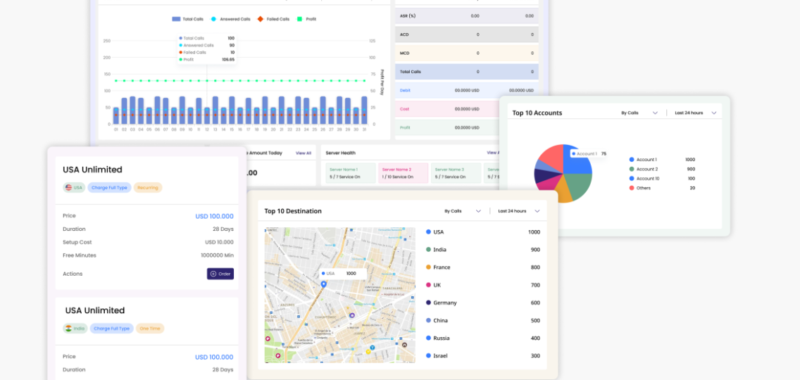The width and height of the screenshot is (800, 380).
Task: Click the Order button in USA Unlimited card
Action: 220,274
